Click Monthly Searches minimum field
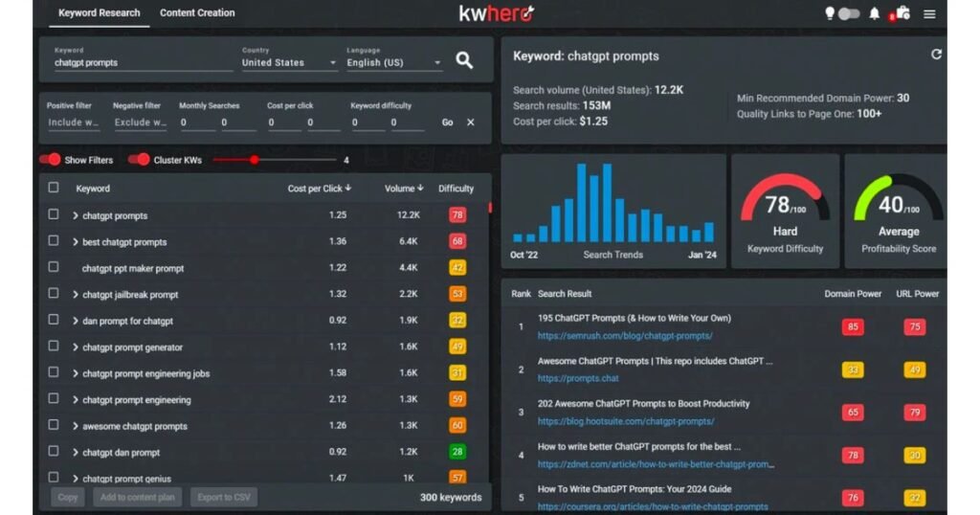Image resolution: width=980 pixels, height=515 pixels. tap(197, 123)
